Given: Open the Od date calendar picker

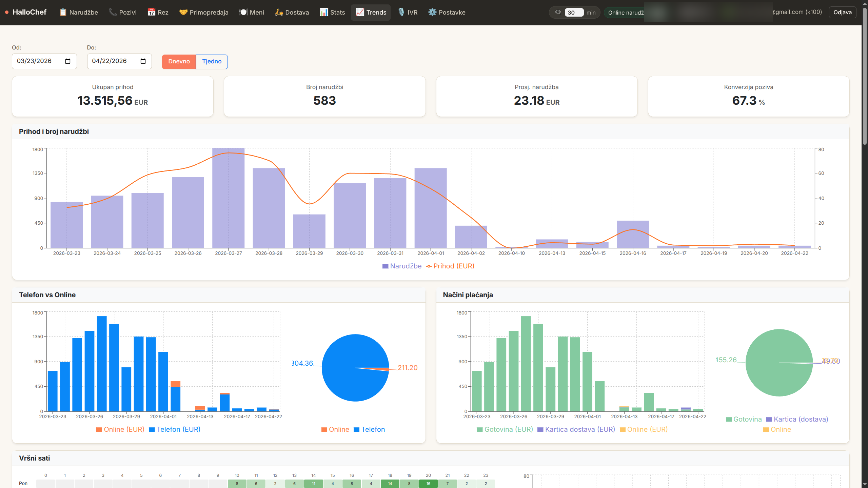Looking at the screenshot, I should [68, 61].
